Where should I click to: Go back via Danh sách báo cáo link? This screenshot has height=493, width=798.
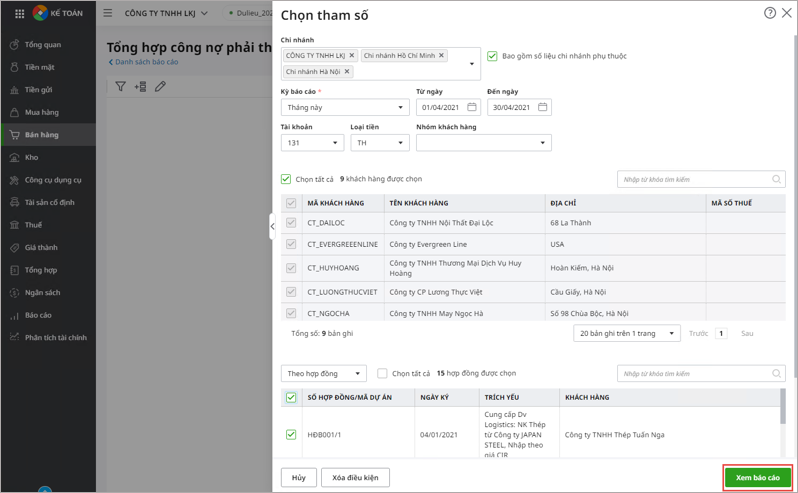point(144,62)
